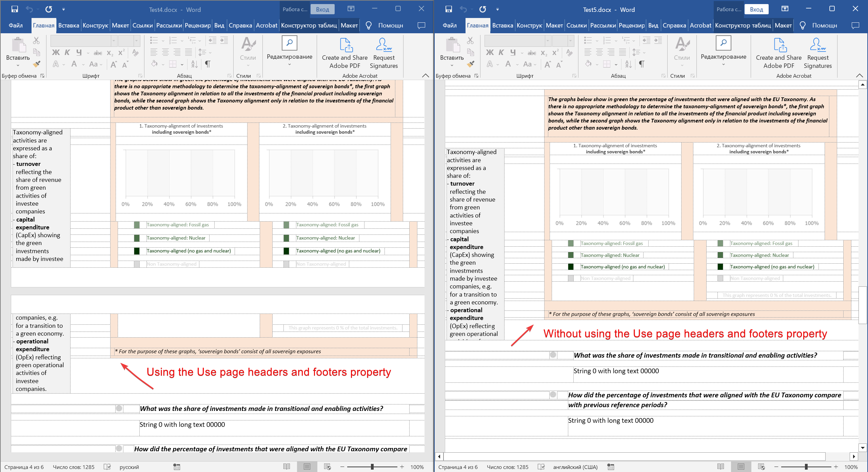Click Decrease Indent icon in Test4.docx window
868x472 pixels.
click(213, 41)
